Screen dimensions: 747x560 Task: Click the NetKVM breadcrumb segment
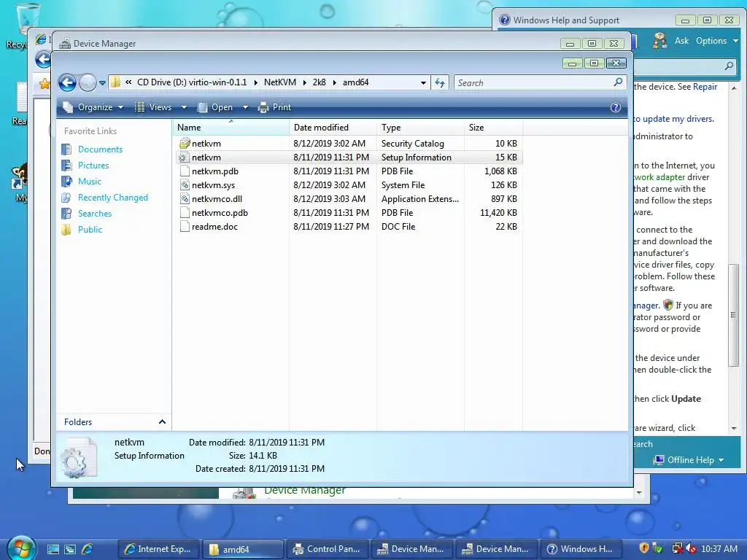(280, 82)
